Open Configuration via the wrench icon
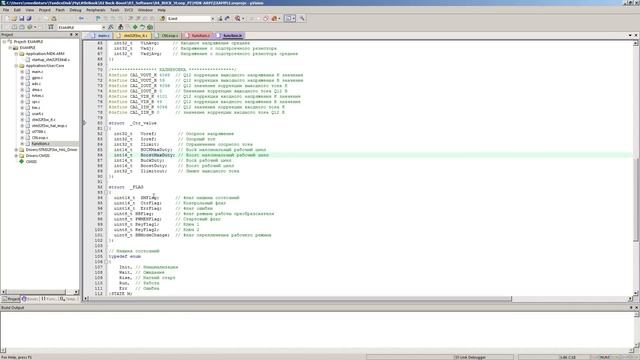Screen dimensions: 640x360 click(302, 18)
